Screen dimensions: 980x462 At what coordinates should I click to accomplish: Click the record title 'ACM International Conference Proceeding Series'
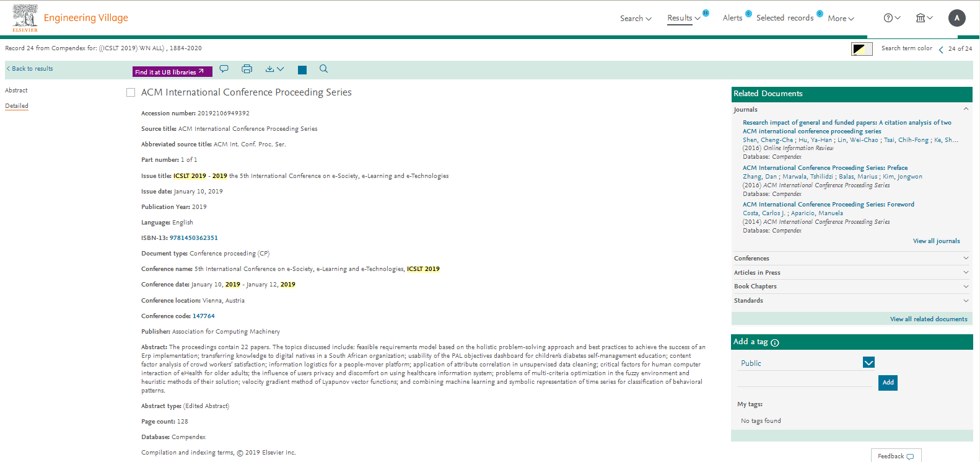pos(246,92)
